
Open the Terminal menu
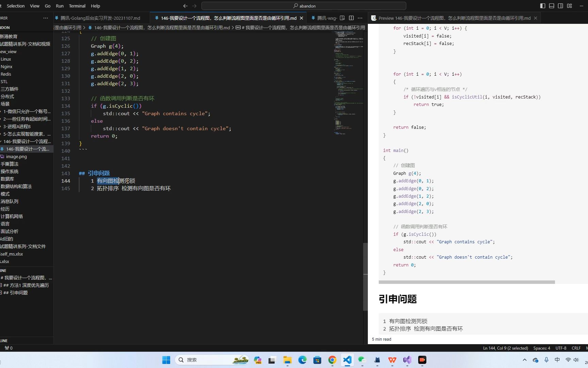[77, 6]
